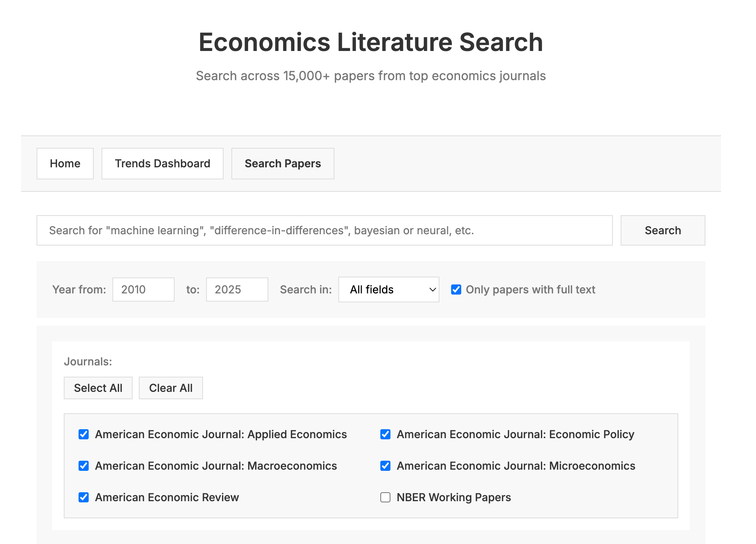
Task: Uncheck American Economic Journal: Applied Economics
Action: click(x=84, y=435)
